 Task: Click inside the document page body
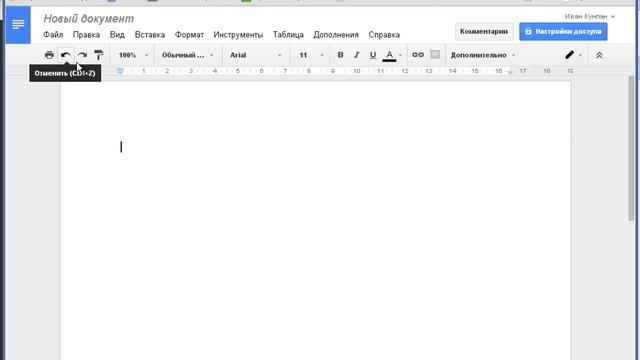pos(316,220)
